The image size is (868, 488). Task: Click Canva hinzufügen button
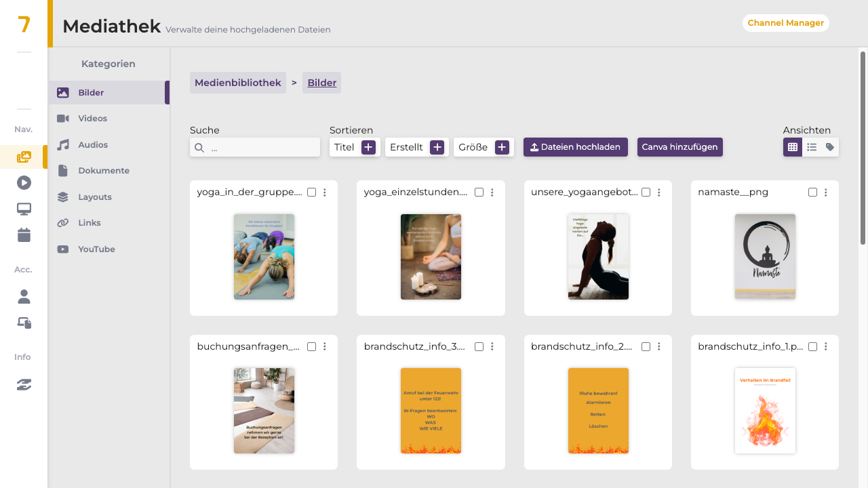click(x=680, y=147)
